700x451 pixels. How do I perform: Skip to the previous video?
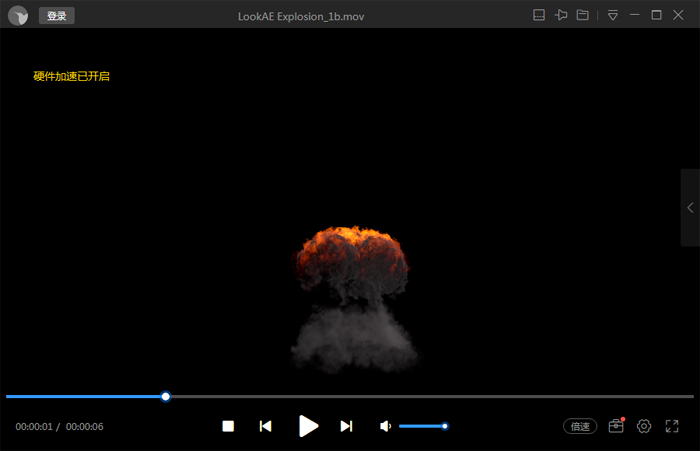click(265, 426)
